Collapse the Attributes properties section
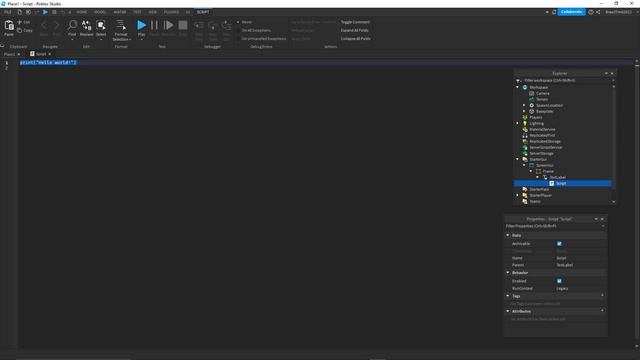This screenshot has width=640, height=360. 508,311
